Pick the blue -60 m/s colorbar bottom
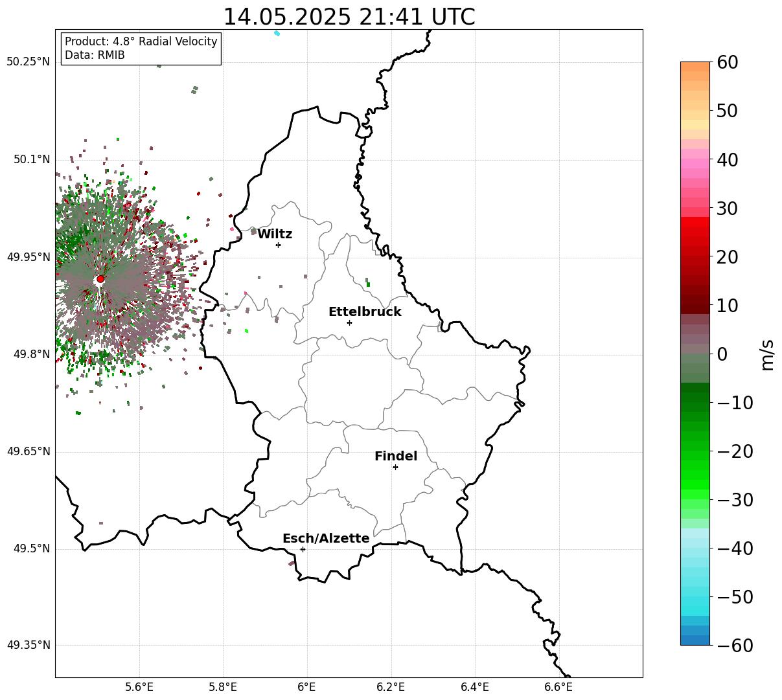Image resolution: width=782 pixels, height=700 pixels. point(695,640)
